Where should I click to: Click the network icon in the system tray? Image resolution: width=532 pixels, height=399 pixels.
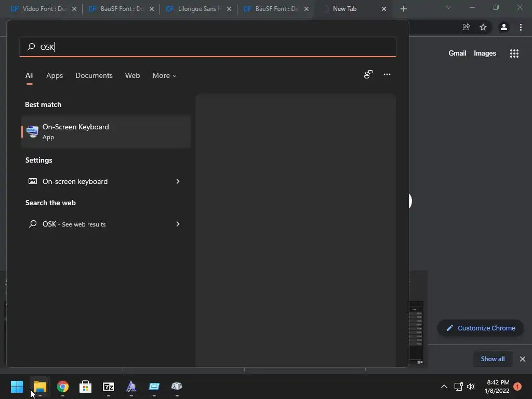(458, 387)
